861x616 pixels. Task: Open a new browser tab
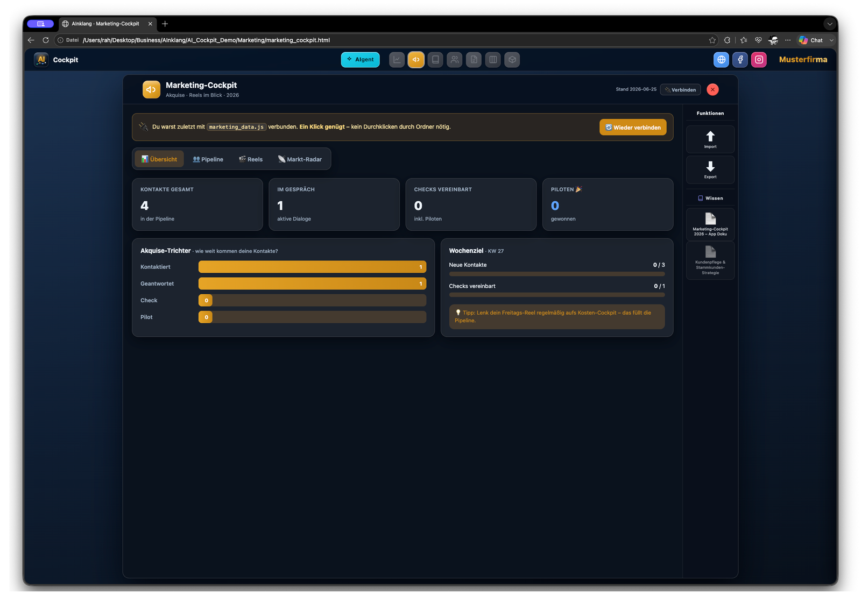point(165,24)
